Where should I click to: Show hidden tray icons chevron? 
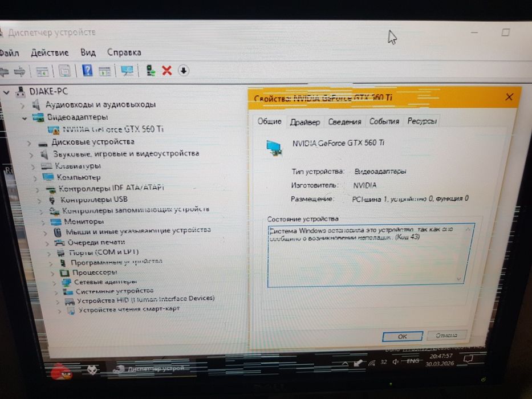(345, 364)
